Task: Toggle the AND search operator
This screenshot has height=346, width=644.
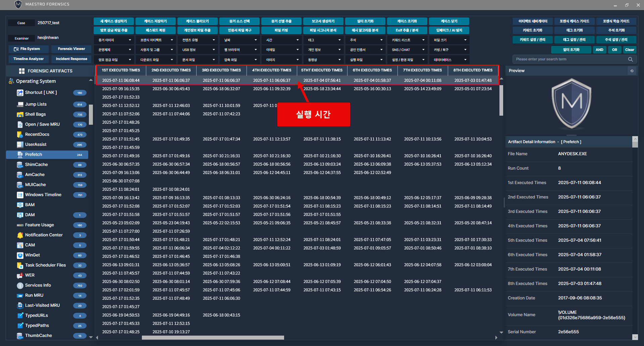Action: [599, 50]
